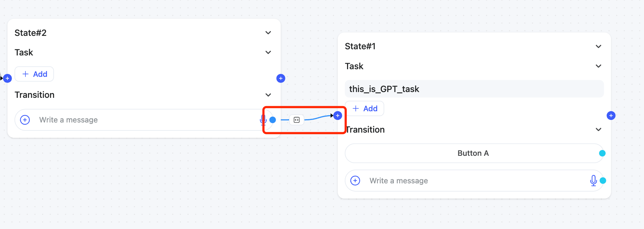Collapse the Task section in State#1
This screenshot has height=229, width=644.
tap(599, 66)
